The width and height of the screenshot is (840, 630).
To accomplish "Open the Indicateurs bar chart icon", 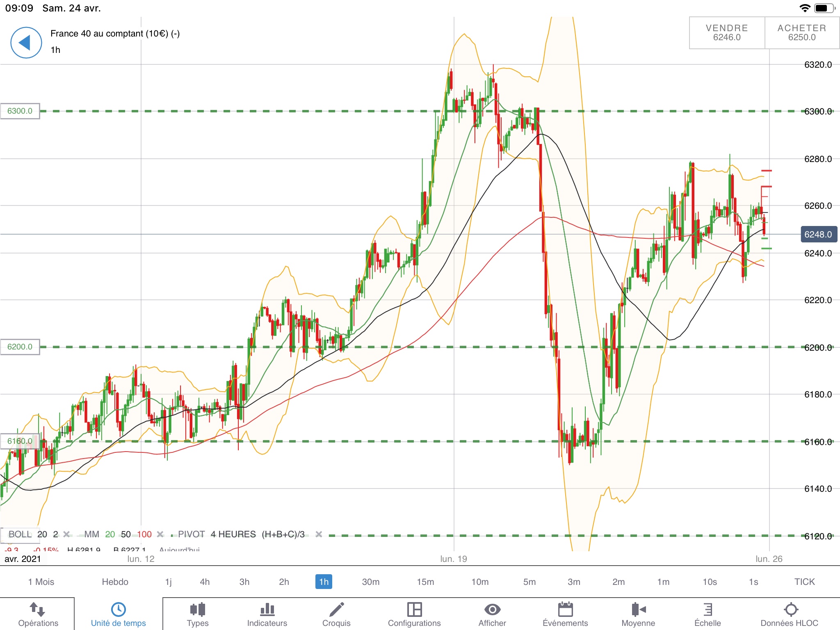I will pos(267,609).
